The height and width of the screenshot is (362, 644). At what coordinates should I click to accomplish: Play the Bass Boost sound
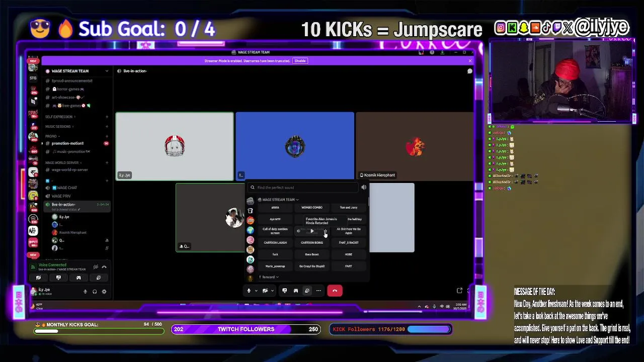click(312, 254)
